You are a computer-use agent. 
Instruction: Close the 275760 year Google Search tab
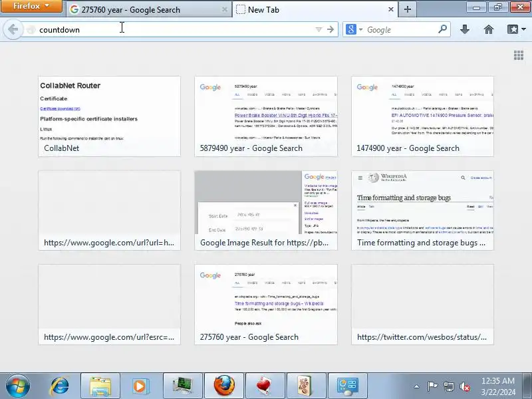pyautogui.click(x=224, y=9)
